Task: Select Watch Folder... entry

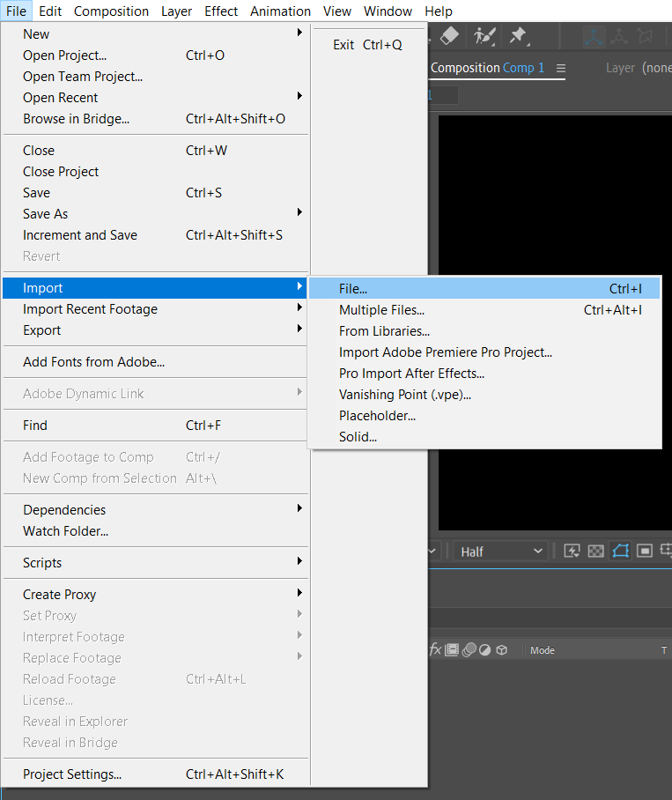Action: 156,531
